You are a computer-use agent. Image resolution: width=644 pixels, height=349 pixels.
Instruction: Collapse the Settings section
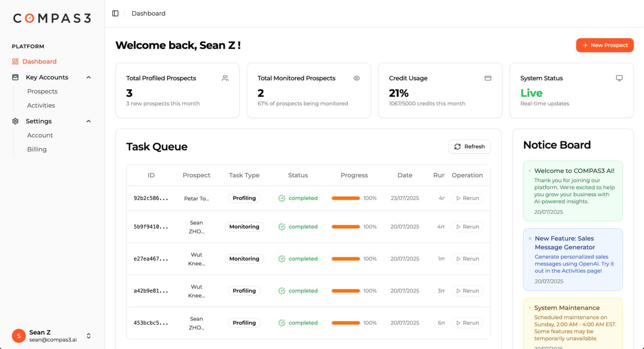[x=88, y=121]
